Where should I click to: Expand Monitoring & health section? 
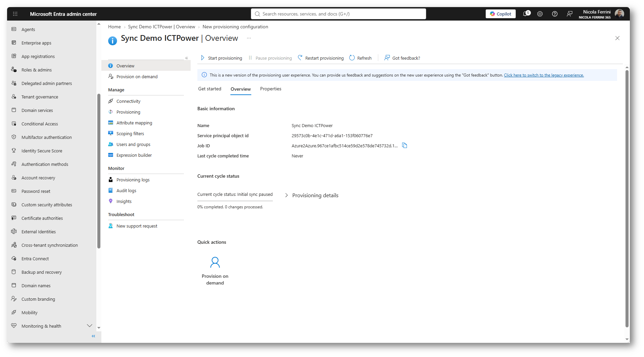(x=90, y=326)
